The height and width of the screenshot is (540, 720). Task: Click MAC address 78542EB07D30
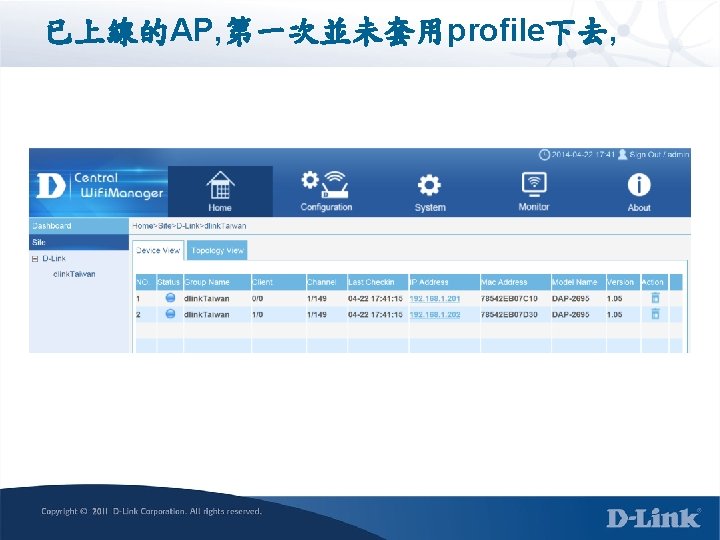[509, 315]
